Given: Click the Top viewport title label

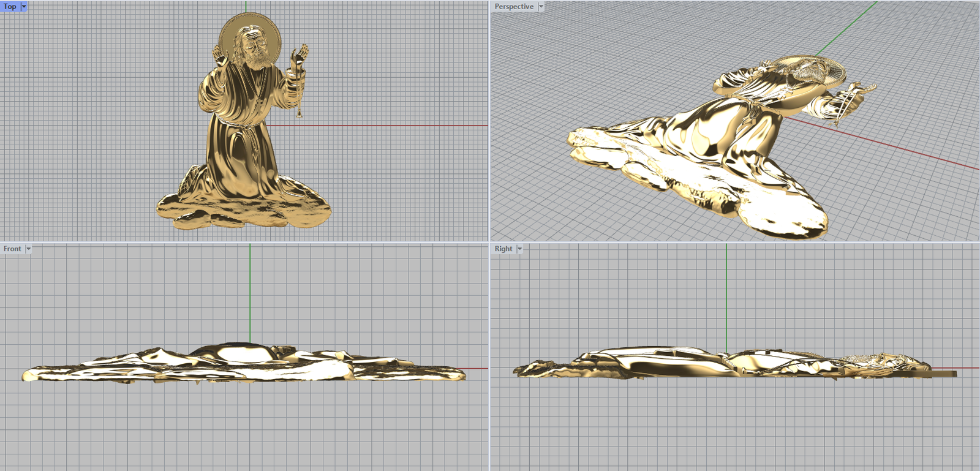Looking at the screenshot, I should 10,7.
